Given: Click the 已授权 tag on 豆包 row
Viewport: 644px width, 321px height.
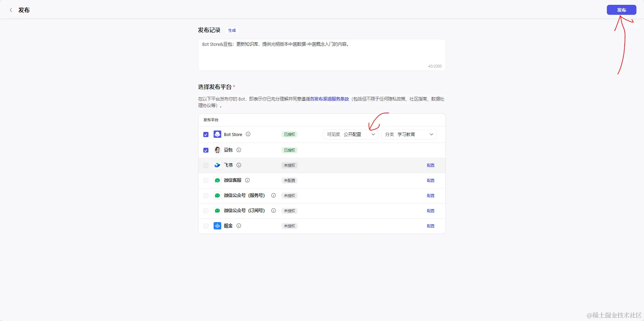Looking at the screenshot, I should click(x=289, y=150).
